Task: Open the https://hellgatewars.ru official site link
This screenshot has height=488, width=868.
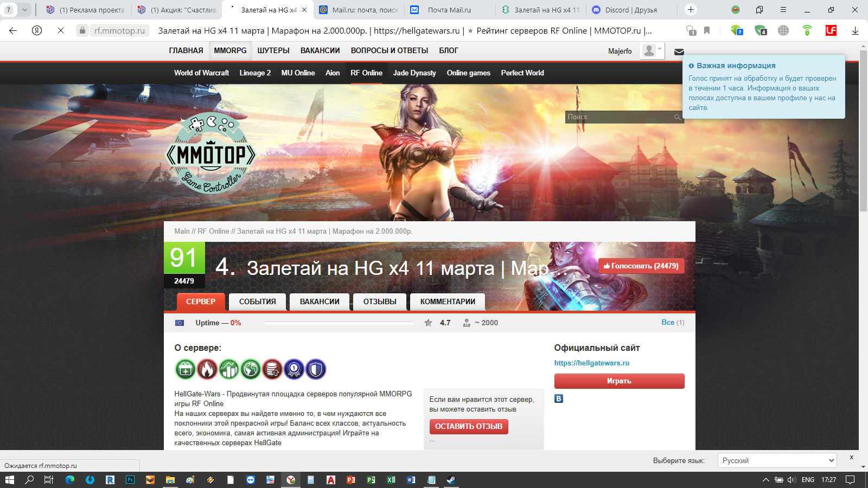Action: pyautogui.click(x=592, y=363)
